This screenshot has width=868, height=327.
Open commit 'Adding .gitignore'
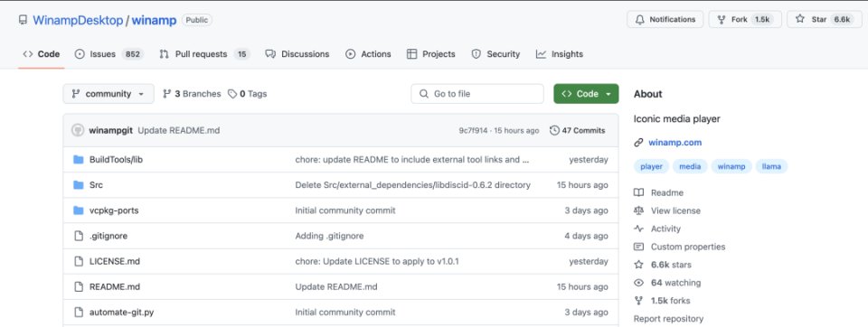[329, 236]
